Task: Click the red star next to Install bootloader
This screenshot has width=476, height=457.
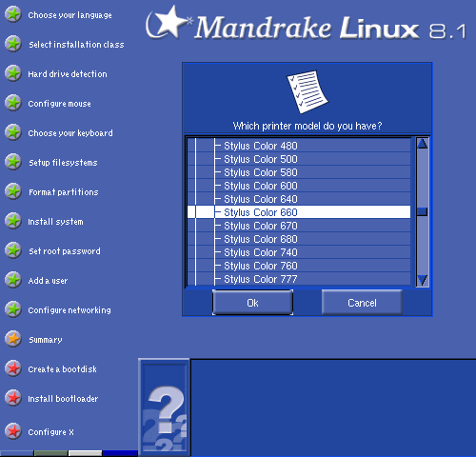Action: (x=13, y=398)
